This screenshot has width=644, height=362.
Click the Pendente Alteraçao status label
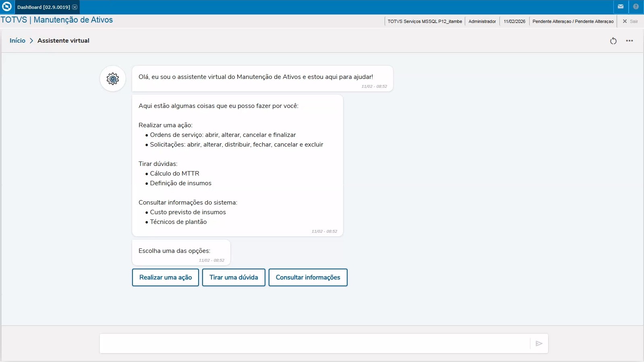(573, 21)
